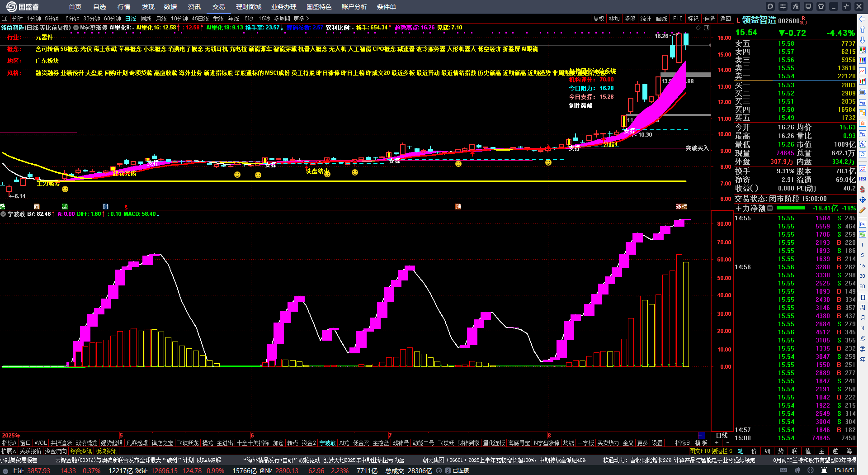Open the 行情 menu

click(x=124, y=7)
